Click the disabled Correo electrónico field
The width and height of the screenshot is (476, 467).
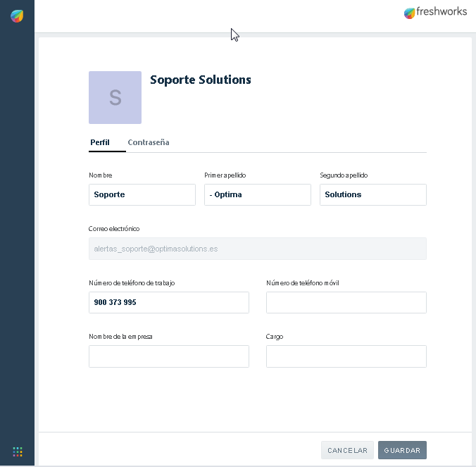[x=257, y=249]
